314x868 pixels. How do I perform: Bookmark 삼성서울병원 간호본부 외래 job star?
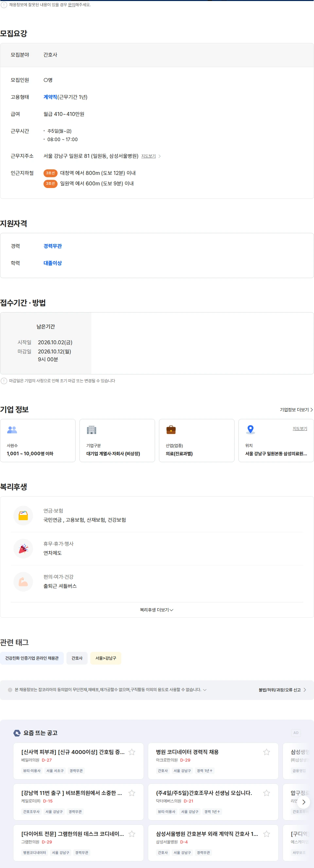point(267,834)
